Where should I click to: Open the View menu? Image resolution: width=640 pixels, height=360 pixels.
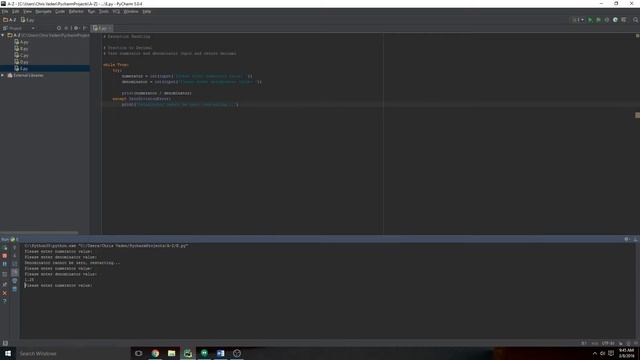click(x=27, y=11)
